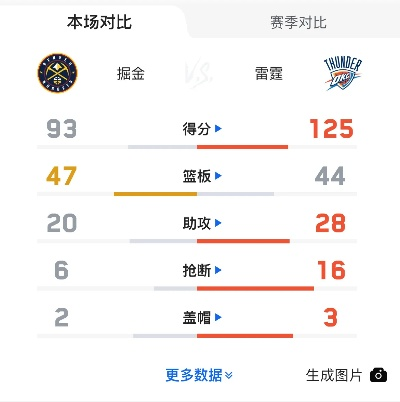Image resolution: width=400 pixels, height=402 pixels.
Task: Open the 掘金 team name link
Action: (x=131, y=74)
